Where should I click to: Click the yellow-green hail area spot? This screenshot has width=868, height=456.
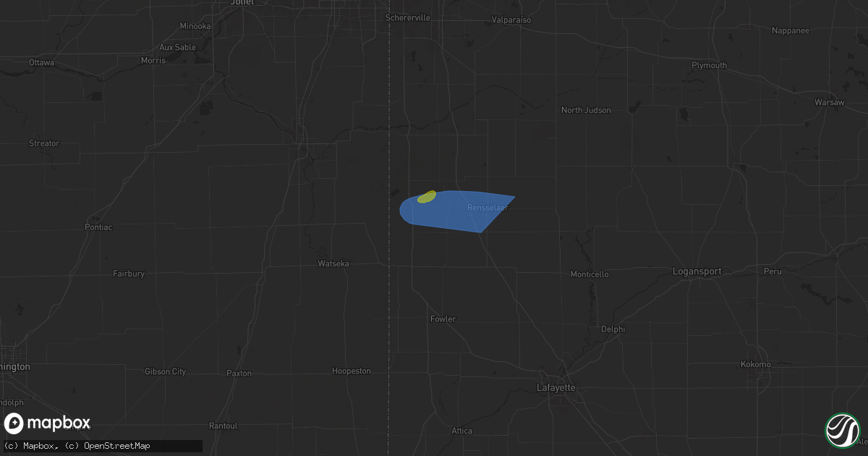pos(427,197)
